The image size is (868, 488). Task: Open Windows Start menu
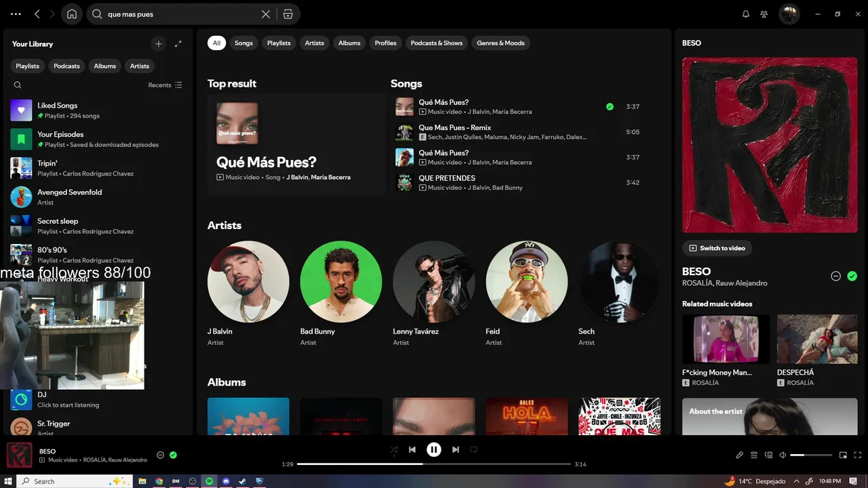(8, 481)
